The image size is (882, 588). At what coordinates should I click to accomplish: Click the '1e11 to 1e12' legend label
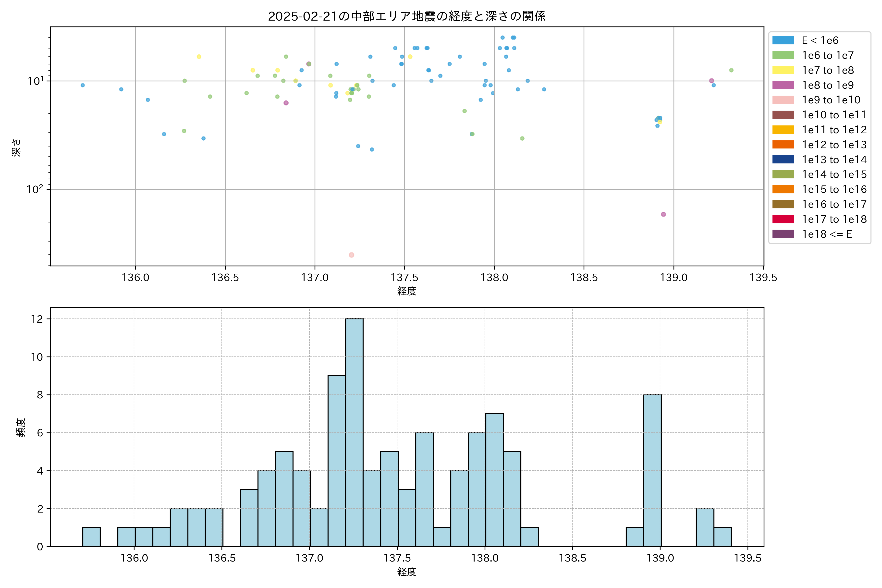(834, 130)
